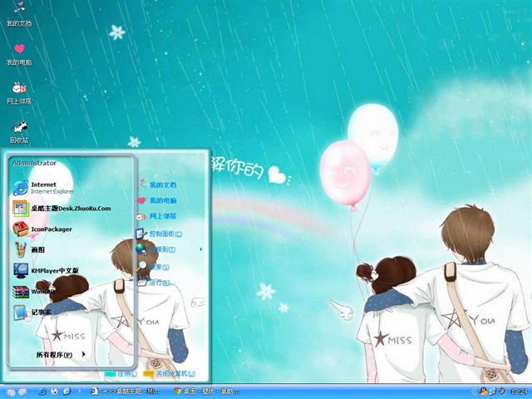Click the 关闭计算机(U) shut down button

(x=170, y=374)
